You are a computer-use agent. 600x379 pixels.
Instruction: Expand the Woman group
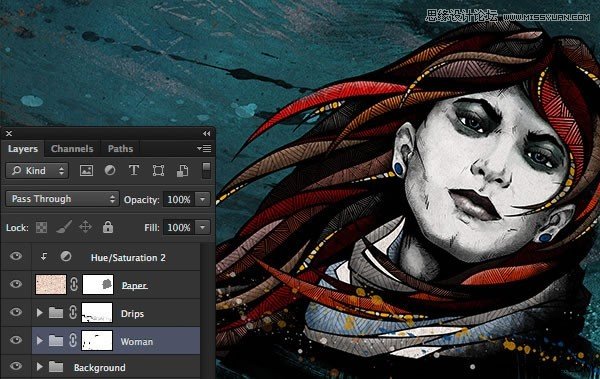pyautogui.click(x=39, y=340)
